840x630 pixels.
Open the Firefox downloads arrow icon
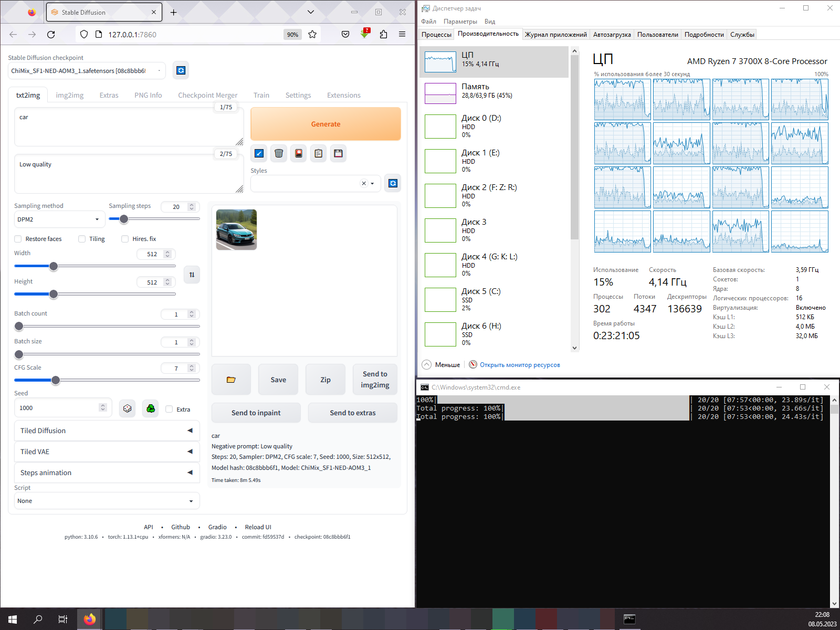(365, 34)
